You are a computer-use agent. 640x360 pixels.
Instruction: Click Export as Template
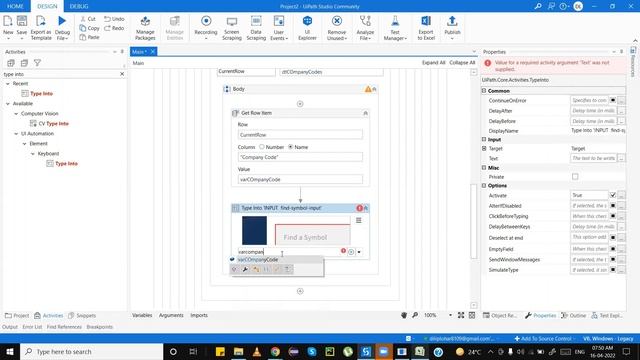(x=41, y=28)
